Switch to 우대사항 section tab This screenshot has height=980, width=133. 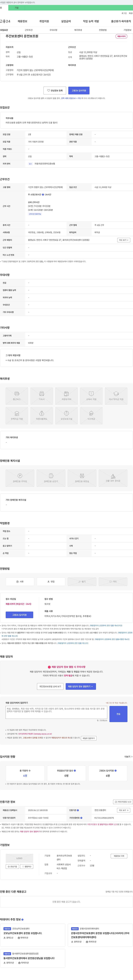[53, 30]
